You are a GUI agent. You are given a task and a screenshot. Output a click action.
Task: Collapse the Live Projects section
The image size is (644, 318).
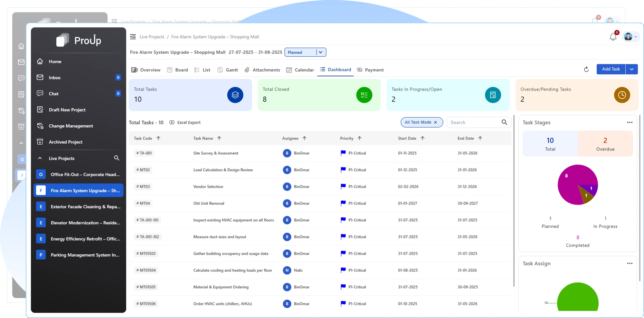[40, 158]
